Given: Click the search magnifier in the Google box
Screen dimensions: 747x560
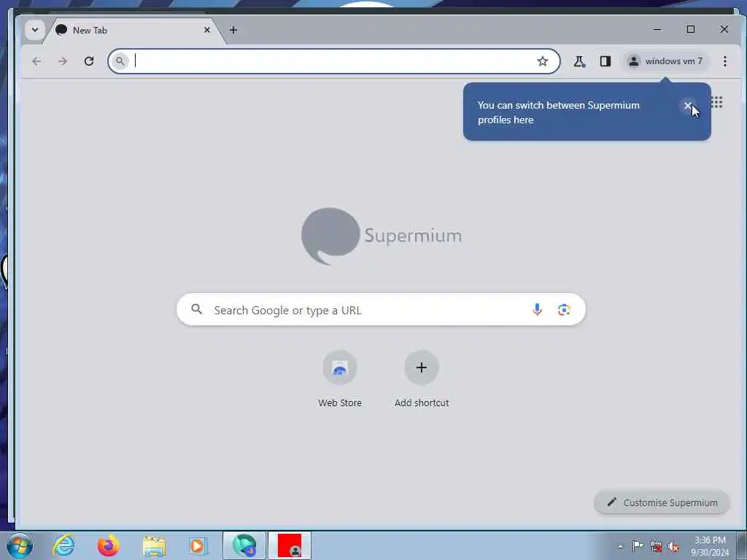Looking at the screenshot, I should (x=197, y=309).
